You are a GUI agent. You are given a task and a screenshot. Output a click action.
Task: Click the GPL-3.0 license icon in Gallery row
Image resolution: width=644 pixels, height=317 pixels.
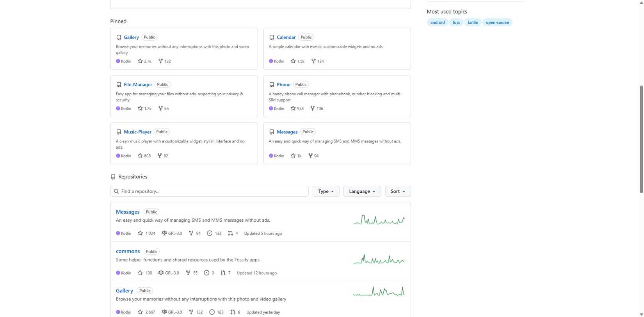[x=164, y=312]
